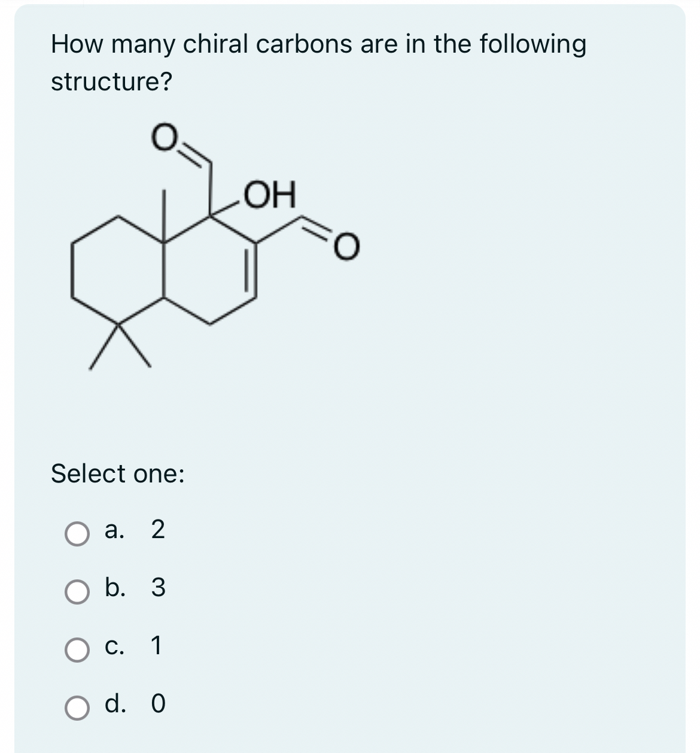The width and height of the screenshot is (700, 753).
Task: Click the answer label "a. 2"
Action: coord(135,533)
